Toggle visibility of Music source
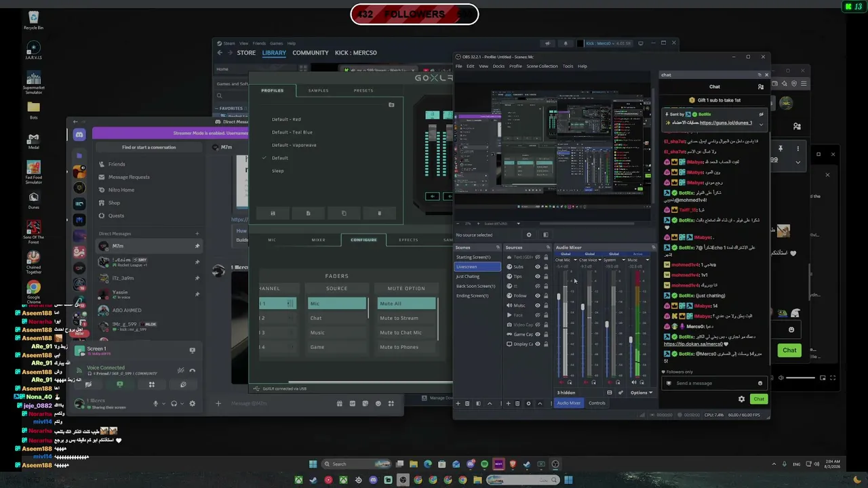 point(538,306)
